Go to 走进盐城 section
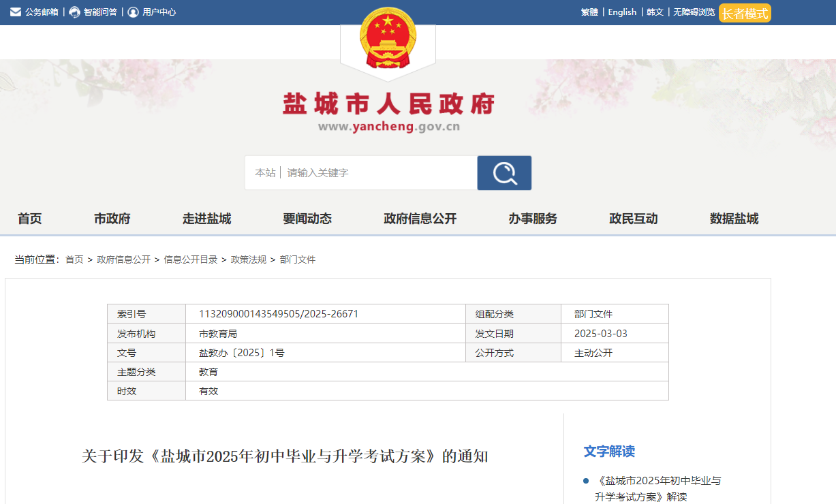The image size is (836, 504). pyautogui.click(x=206, y=219)
